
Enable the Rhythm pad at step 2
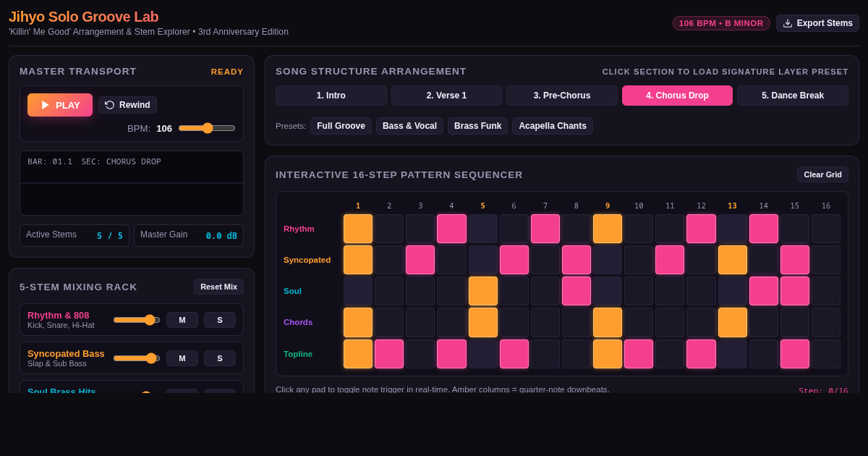pyautogui.click(x=389, y=229)
